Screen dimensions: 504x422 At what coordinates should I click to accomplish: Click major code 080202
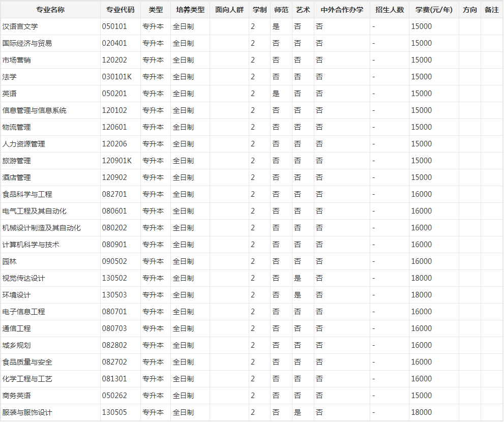click(x=114, y=228)
